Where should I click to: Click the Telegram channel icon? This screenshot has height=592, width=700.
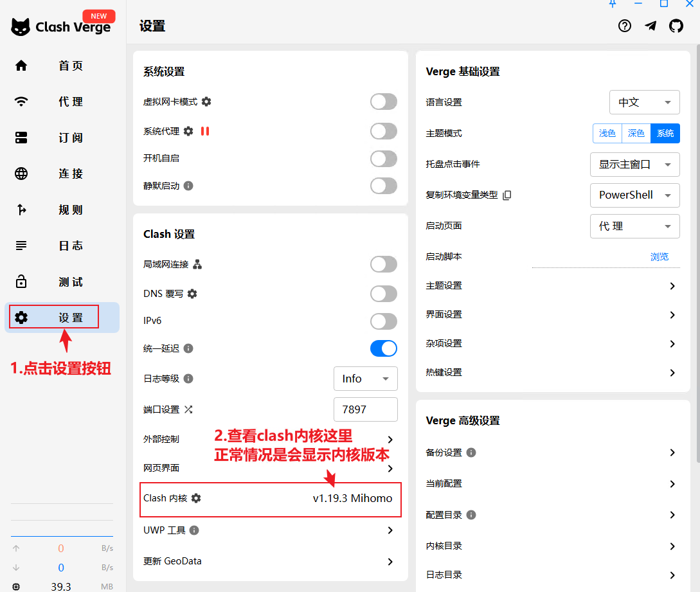[x=651, y=26]
